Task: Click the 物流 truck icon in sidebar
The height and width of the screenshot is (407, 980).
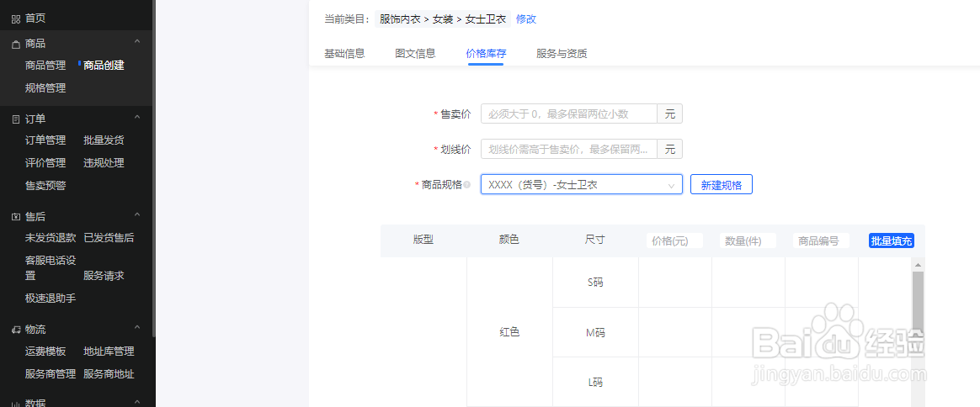Action: pyautogui.click(x=16, y=330)
